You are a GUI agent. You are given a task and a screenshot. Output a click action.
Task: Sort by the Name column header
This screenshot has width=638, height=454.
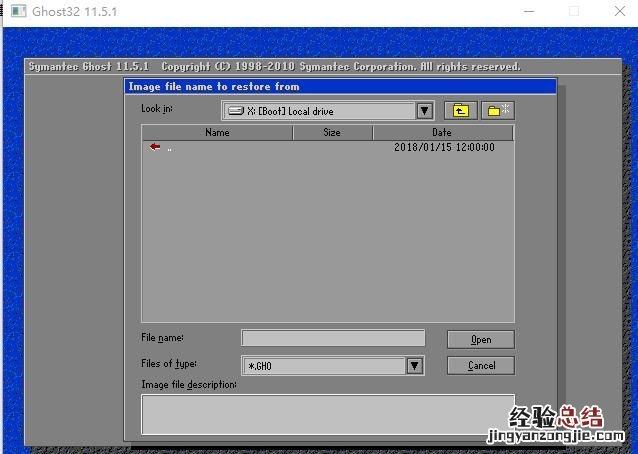pos(217,133)
